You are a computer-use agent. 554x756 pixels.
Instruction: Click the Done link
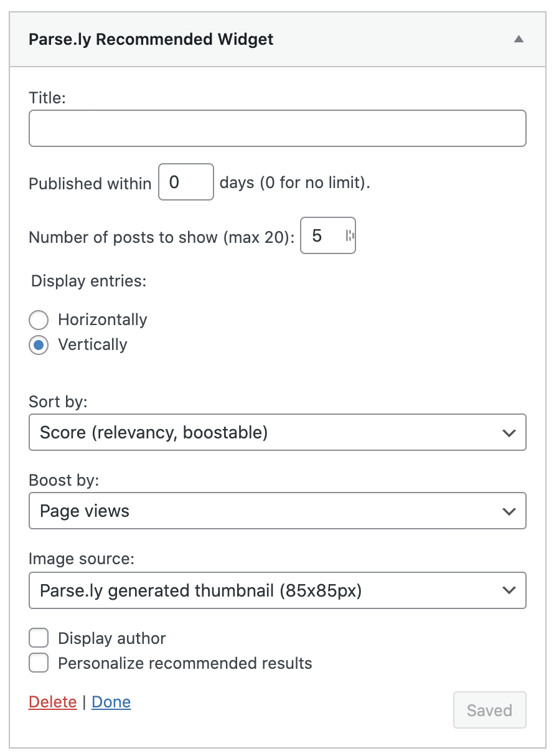111,702
